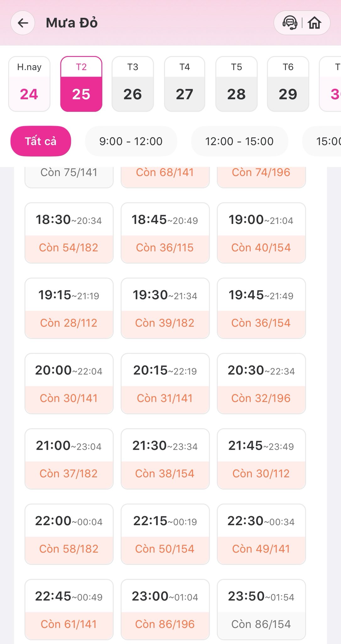
Task: Switch to T3 date 26
Action: (133, 84)
